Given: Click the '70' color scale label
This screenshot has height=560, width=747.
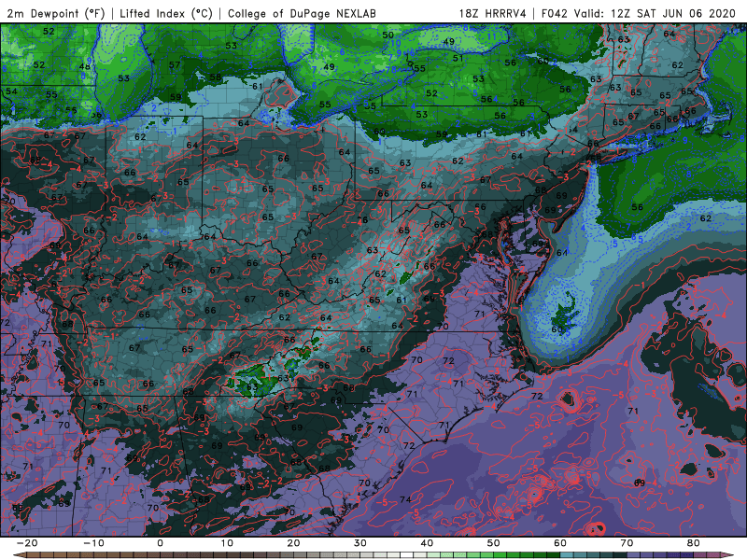Looking at the screenshot, I should click(x=627, y=543).
